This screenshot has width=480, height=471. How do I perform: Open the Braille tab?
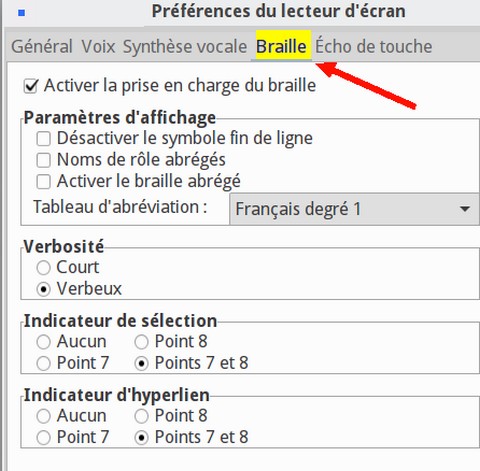tap(281, 46)
